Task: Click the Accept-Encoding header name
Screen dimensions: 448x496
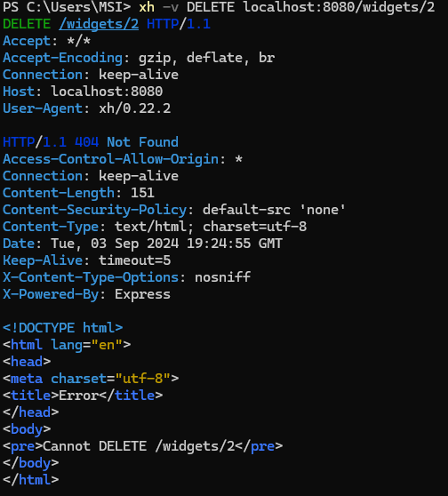Action: tap(62, 58)
